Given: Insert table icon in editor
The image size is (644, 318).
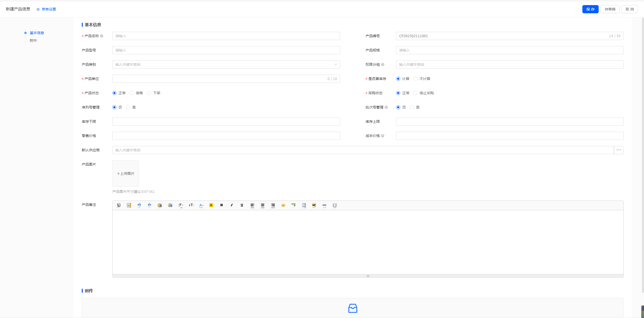Looking at the screenshot, I should click(x=304, y=205).
